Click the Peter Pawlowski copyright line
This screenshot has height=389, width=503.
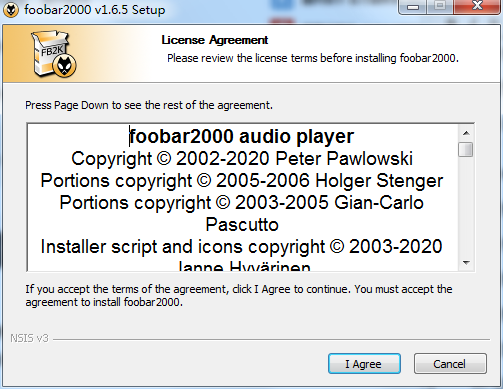242,158
